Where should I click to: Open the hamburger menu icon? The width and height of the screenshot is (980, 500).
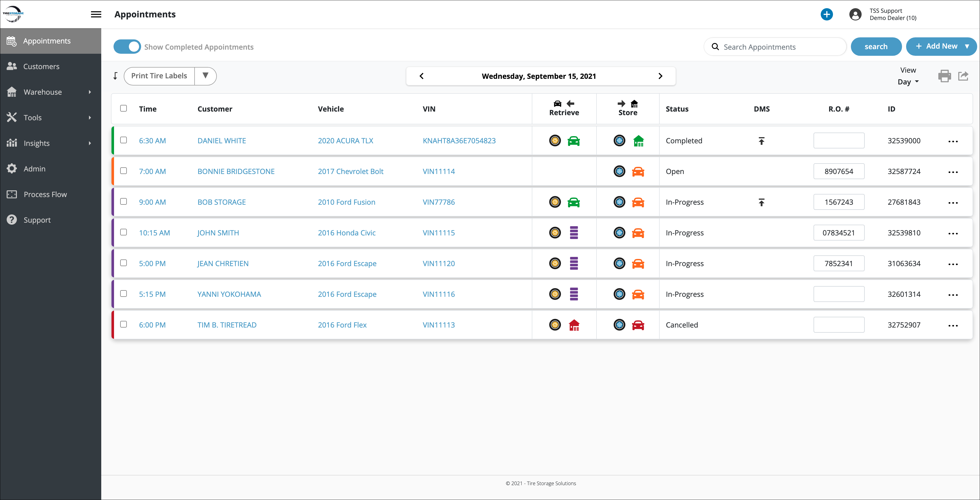[96, 15]
